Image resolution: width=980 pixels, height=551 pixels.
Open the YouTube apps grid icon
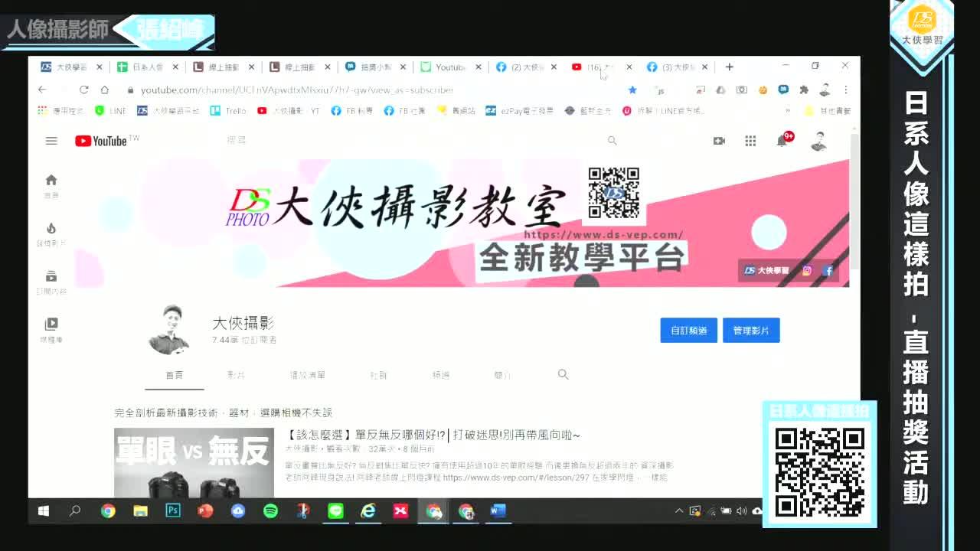click(750, 141)
